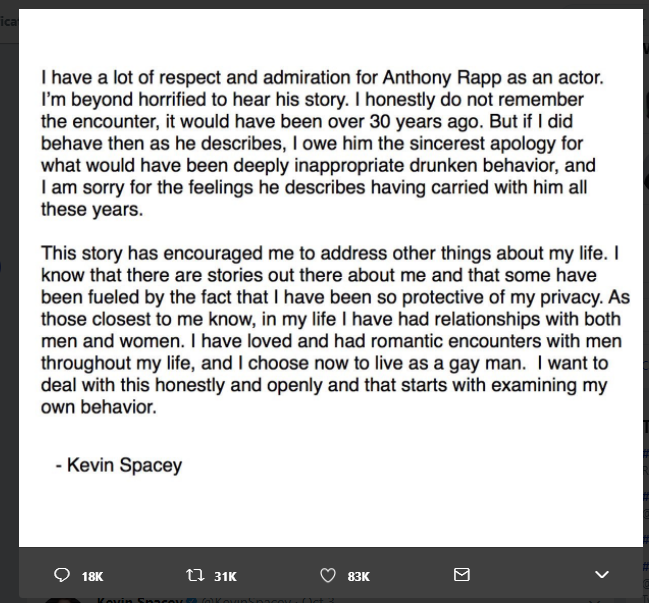Send via the envelope message icon
The width and height of the screenshot is (649, 603).
(x=462, y=574)
